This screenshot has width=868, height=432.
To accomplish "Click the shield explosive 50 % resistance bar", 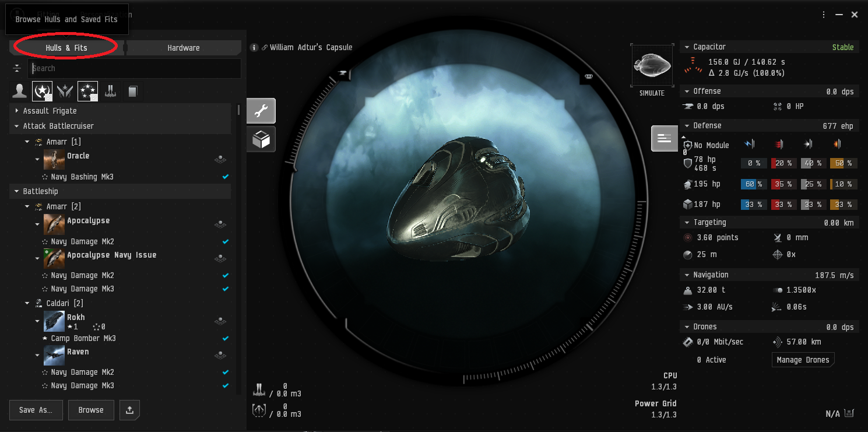I will tap(844, 164).
